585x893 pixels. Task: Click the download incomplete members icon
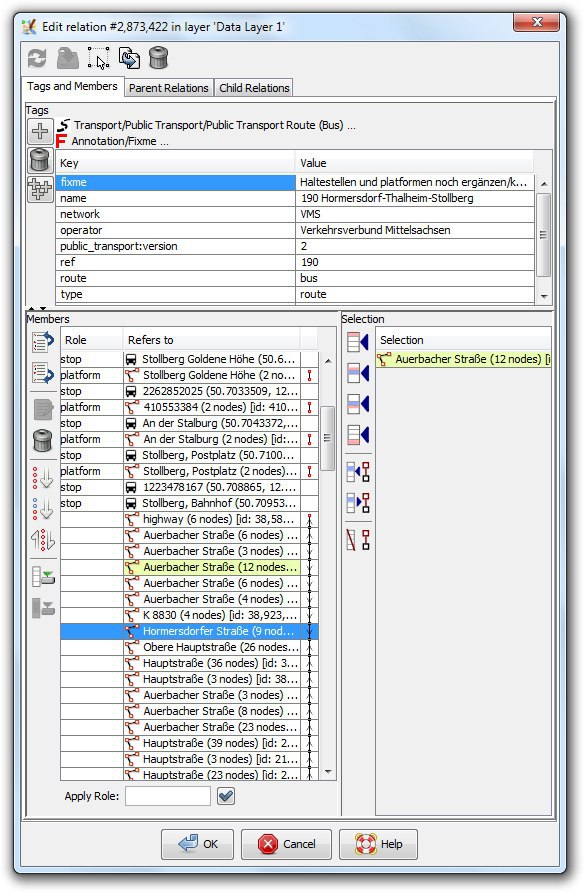[x=43, y=576]
